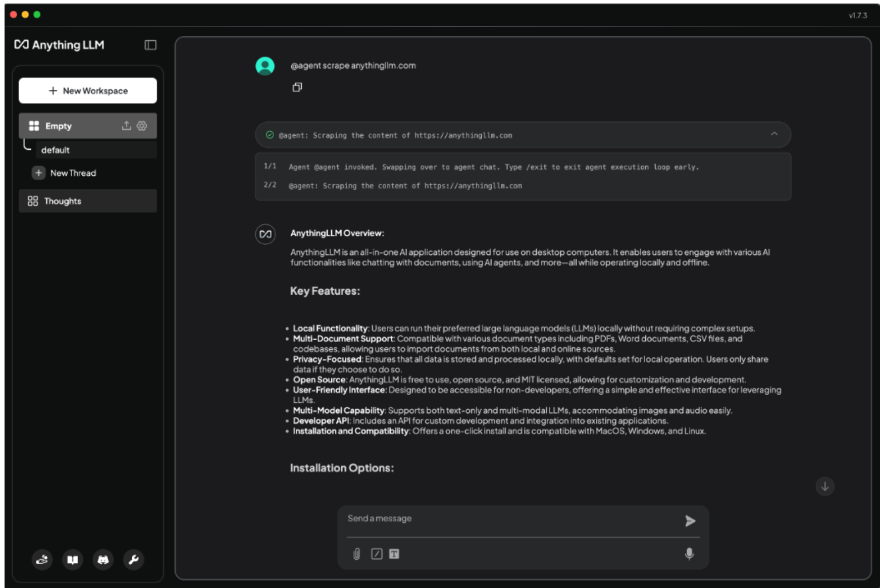This screenshot has height=588, width=881.
Task: Click the 'Installation Options:' heading
Action: point(342,468)
